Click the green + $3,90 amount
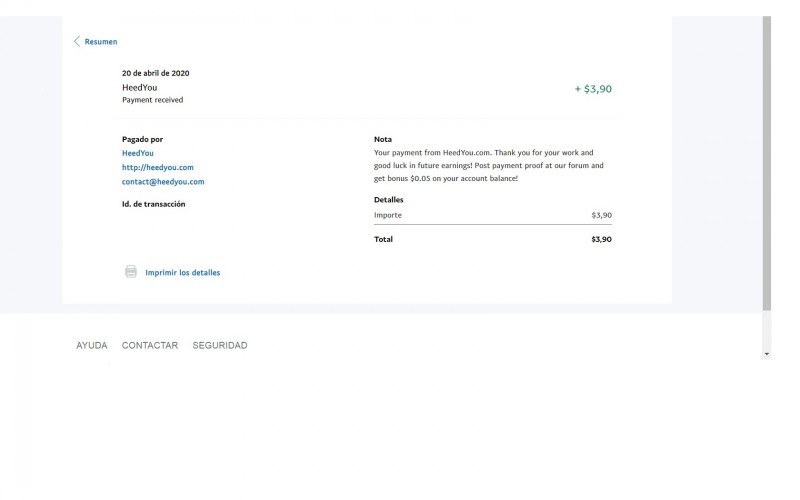Viewport: 800px width, 500px height. [593, 89]
